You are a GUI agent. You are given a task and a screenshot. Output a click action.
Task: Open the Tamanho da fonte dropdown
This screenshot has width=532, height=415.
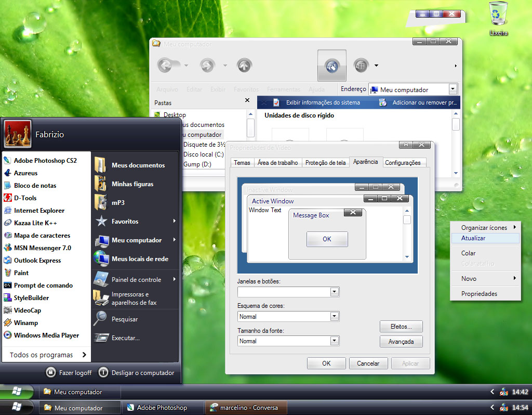tap(335, 341)
